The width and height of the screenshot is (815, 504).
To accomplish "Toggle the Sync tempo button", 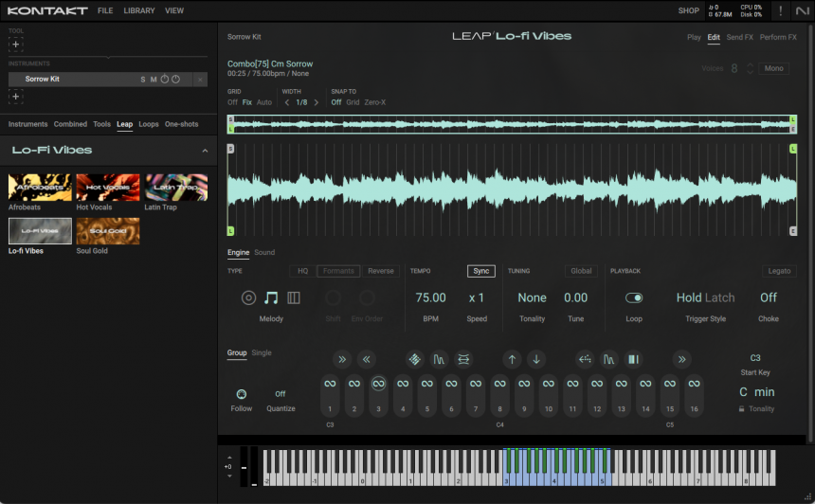I will 480,271.
